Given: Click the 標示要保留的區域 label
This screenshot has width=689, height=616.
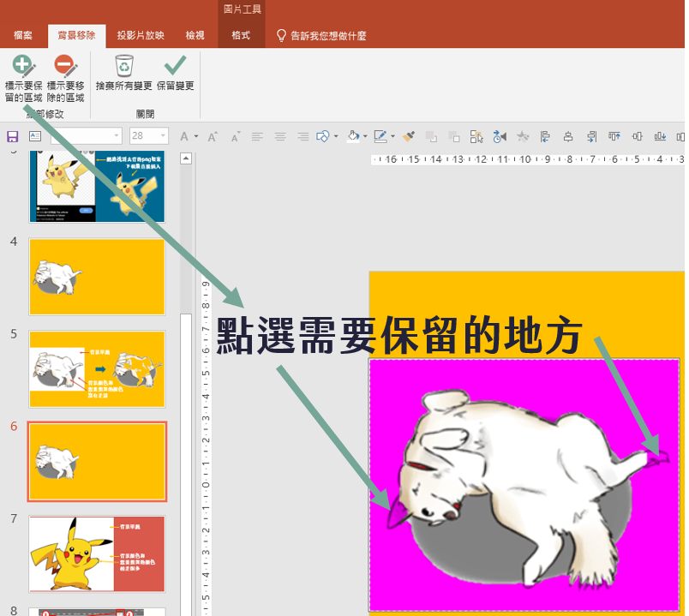Looking at the screenshot, I should coord(24,92).
